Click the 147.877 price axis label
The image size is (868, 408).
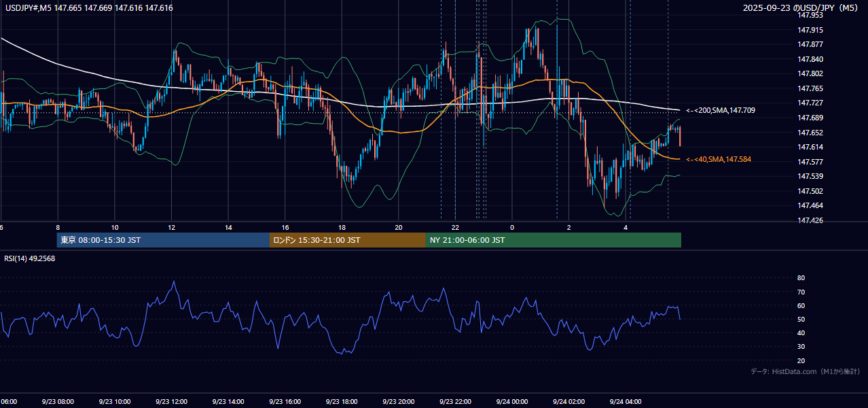[811, 44]
